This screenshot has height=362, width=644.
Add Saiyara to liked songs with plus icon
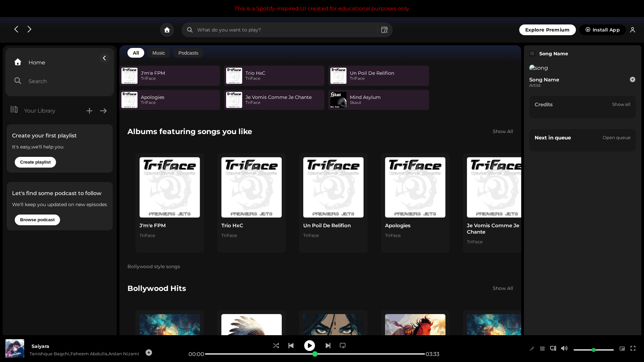(149, 353)
